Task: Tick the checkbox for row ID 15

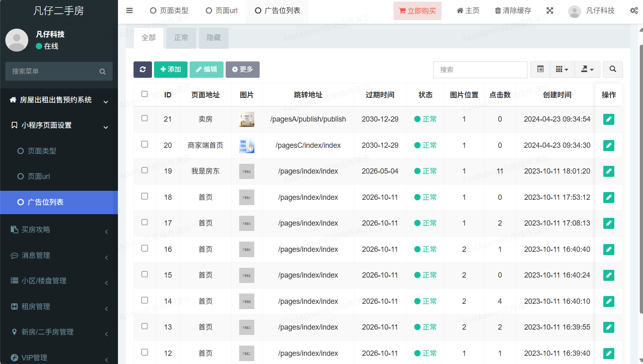Action: (145, 274)
